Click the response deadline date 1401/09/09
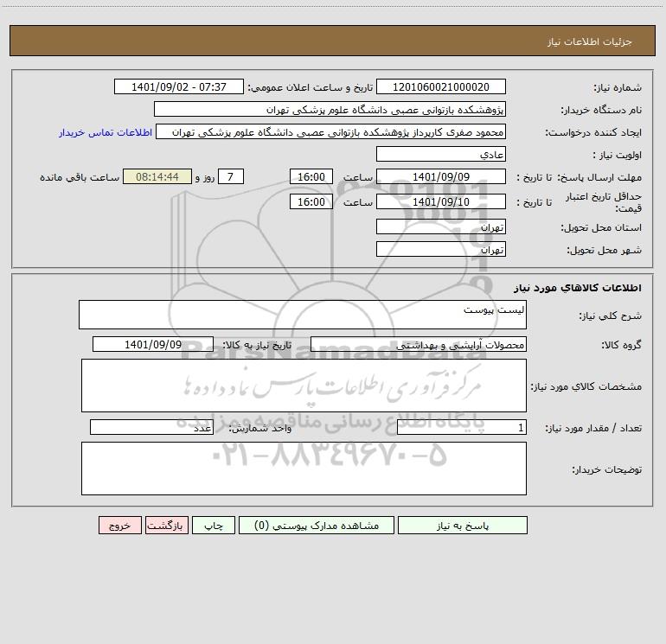 [x=441, y=176]
